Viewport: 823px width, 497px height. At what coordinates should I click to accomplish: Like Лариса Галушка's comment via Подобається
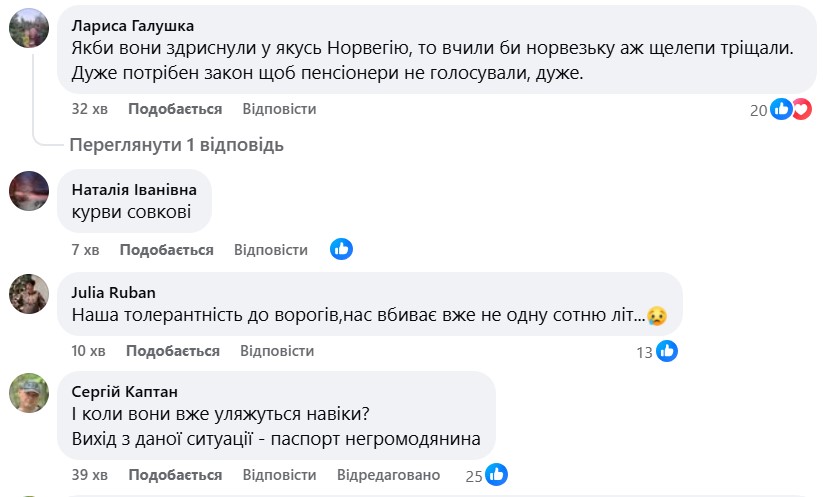click(x=161, y=108)
